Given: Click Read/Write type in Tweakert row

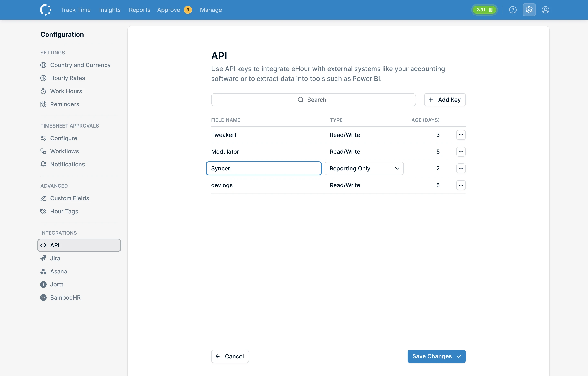Looking at the screenshot, I should pyautogui.click(x=345, y=135).
